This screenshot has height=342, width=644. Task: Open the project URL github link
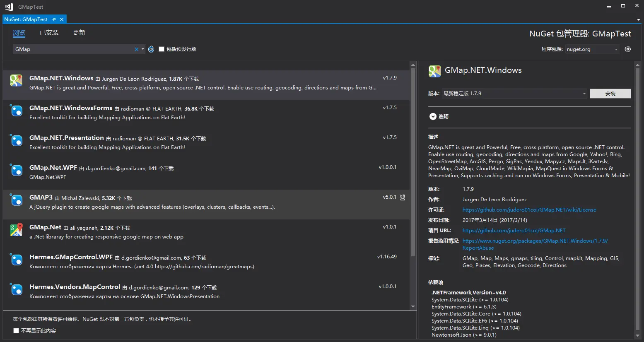pyautogui.click(x=514, y=231)
